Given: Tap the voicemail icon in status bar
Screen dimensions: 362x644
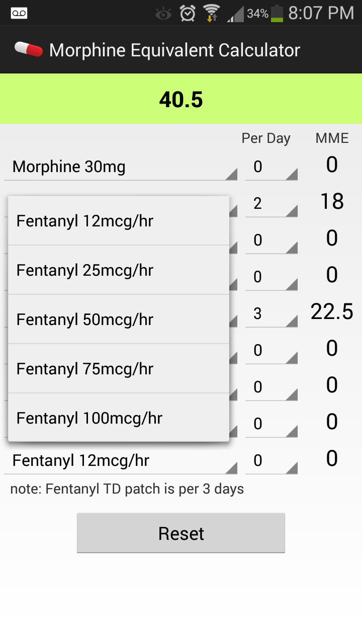Looking at the screenshot, I should (19, 14).
